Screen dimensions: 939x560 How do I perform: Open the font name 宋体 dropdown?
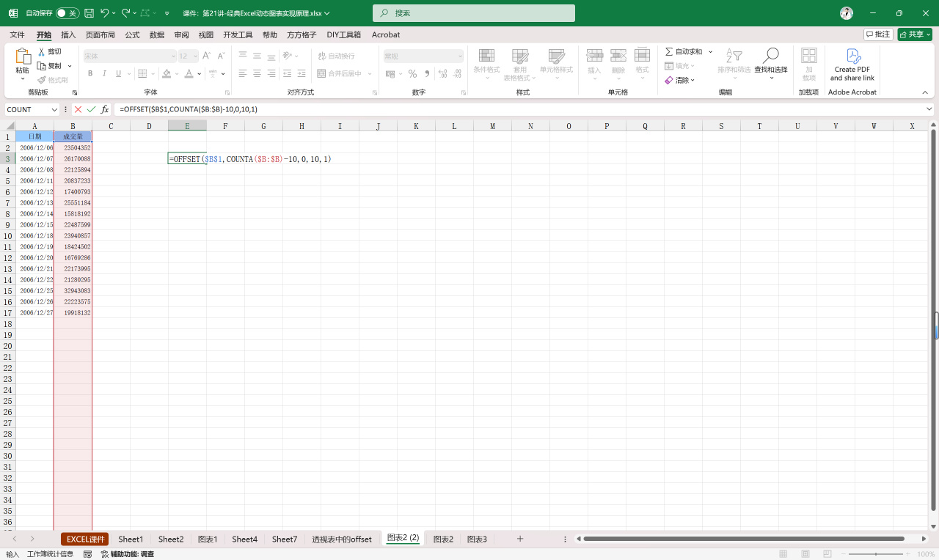click(173, 56)
